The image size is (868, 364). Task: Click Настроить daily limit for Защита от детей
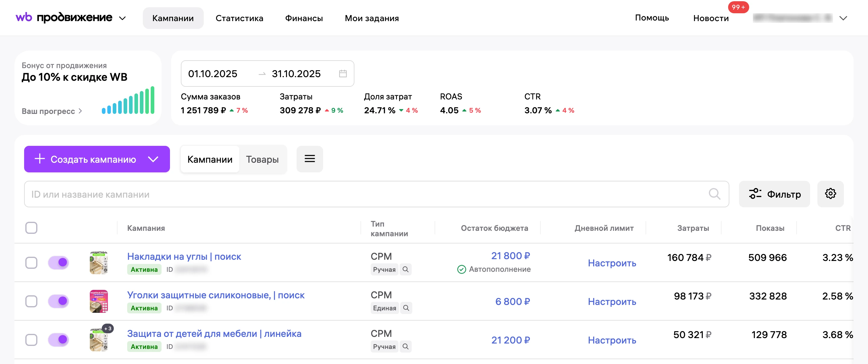(612, 340)
